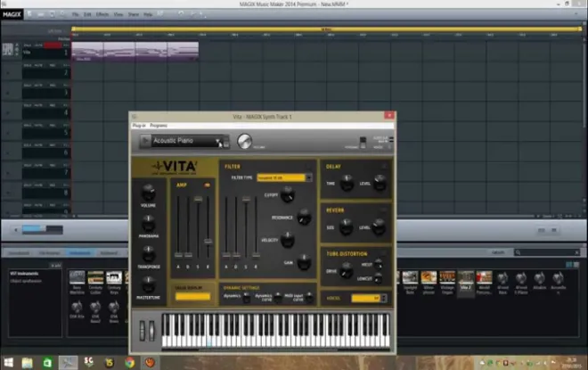Select the Century Keys instrument thumbnail
The height and width of the screenshot is (370, 588).
(114, 277)
